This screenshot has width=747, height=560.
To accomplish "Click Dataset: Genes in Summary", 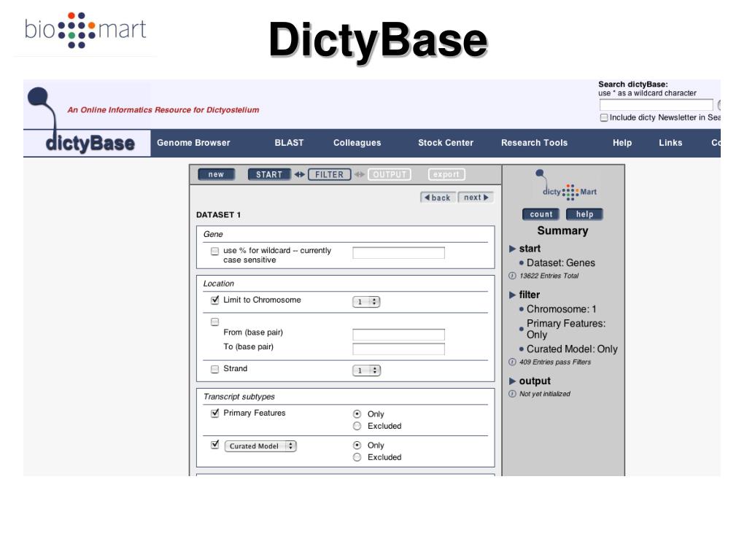I will pyautogui.click(x=561, y=262).
